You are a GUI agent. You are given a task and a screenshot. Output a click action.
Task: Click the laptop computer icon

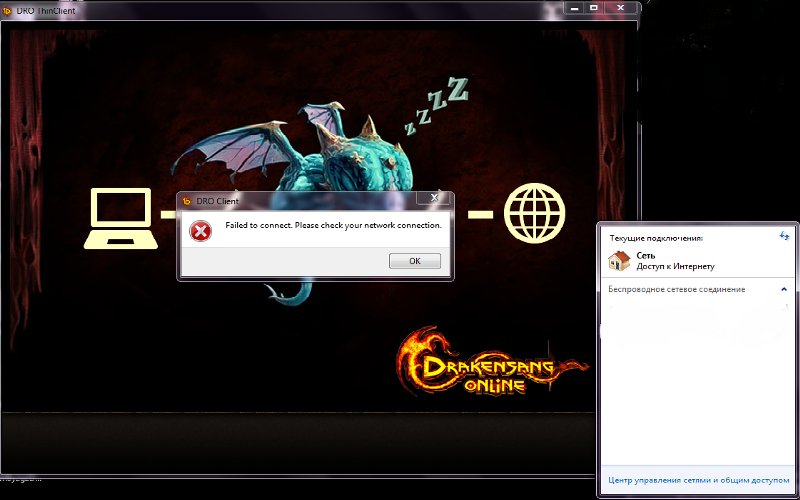pos(120,215)
